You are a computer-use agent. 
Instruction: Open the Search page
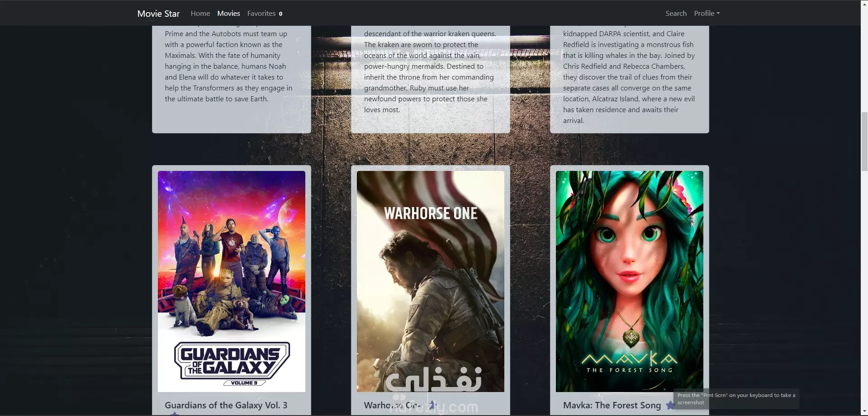(x=676, y=14)
